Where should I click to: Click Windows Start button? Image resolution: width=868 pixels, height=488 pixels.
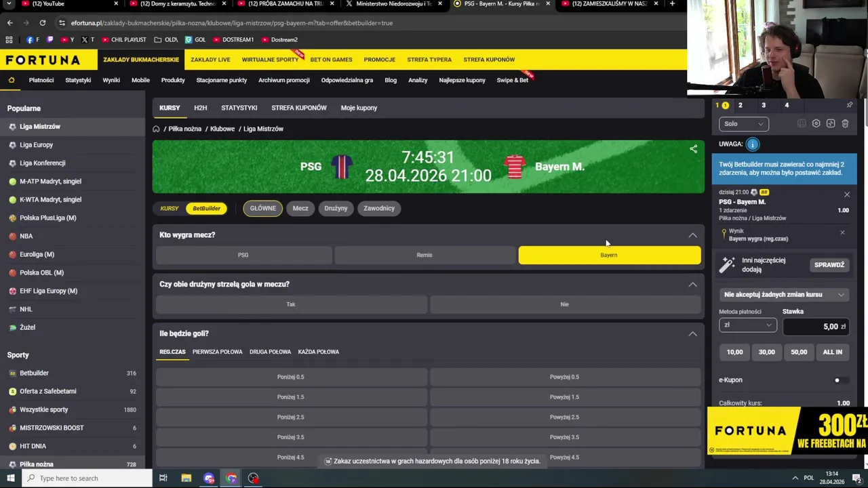[x=10, y=478]
